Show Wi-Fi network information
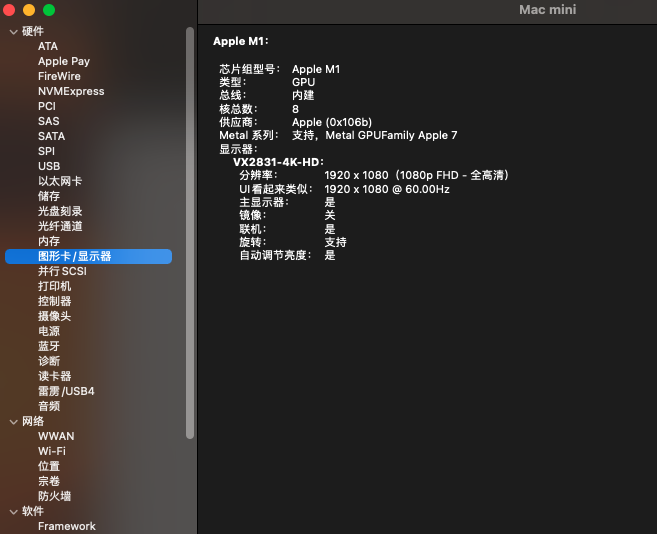657x534 pixels. pos(52,451)
